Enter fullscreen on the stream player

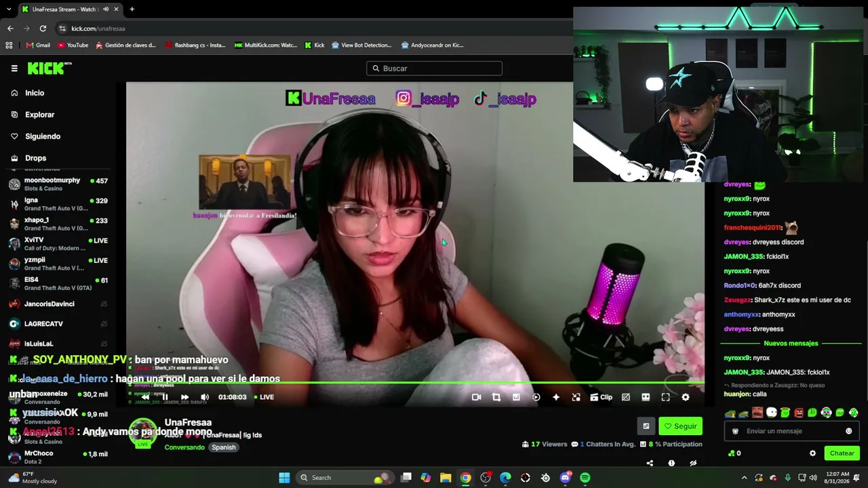pyautogui.click(x=665, y=397)
